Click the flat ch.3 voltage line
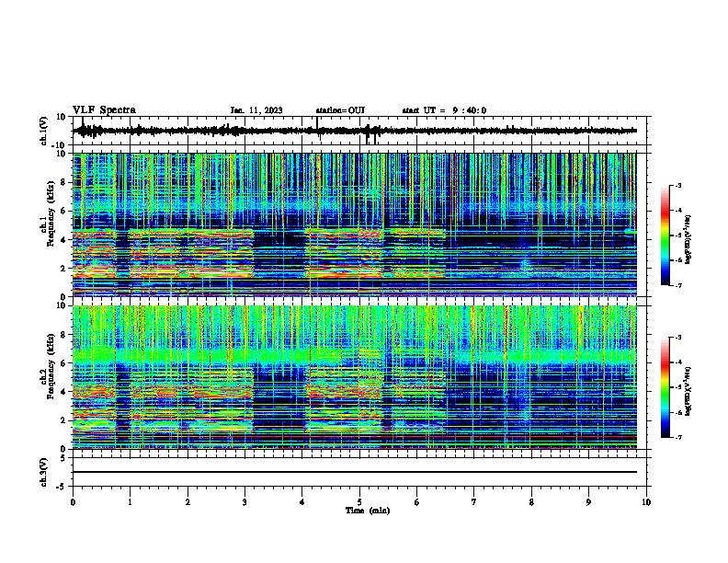 tap(355, 472)
